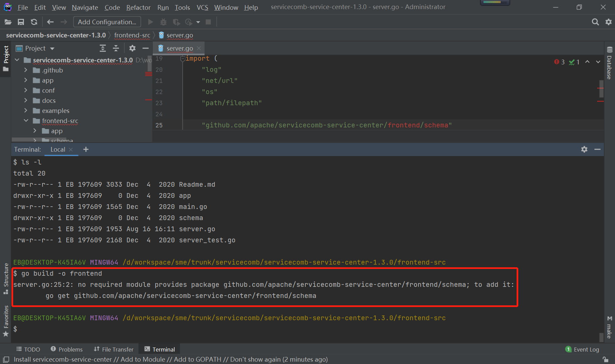Image resolution: width=615 pixels, height=364 pixels.
Task: Add a new terminal session tab
Action: tap(86, 149)
